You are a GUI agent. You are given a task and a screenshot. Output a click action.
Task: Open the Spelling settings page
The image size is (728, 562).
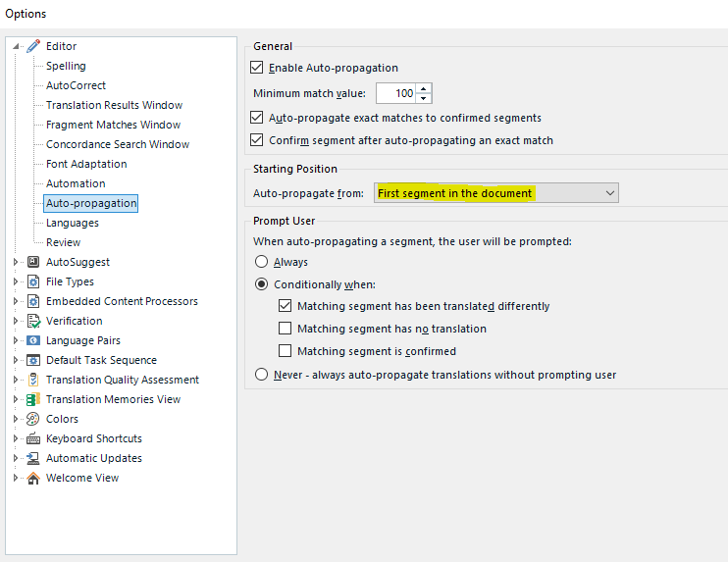66,66
